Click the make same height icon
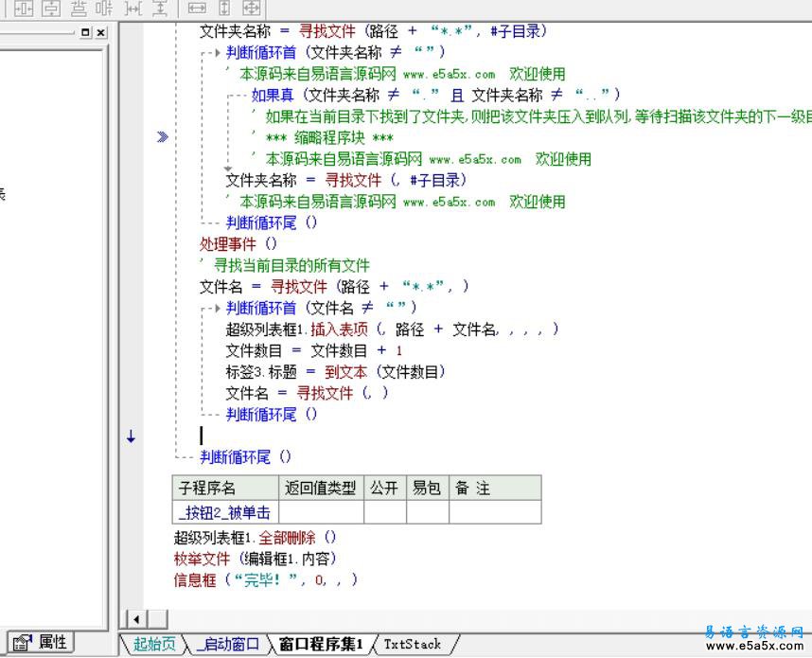This screenshot has width=812, height=658. tap(224, 9)
